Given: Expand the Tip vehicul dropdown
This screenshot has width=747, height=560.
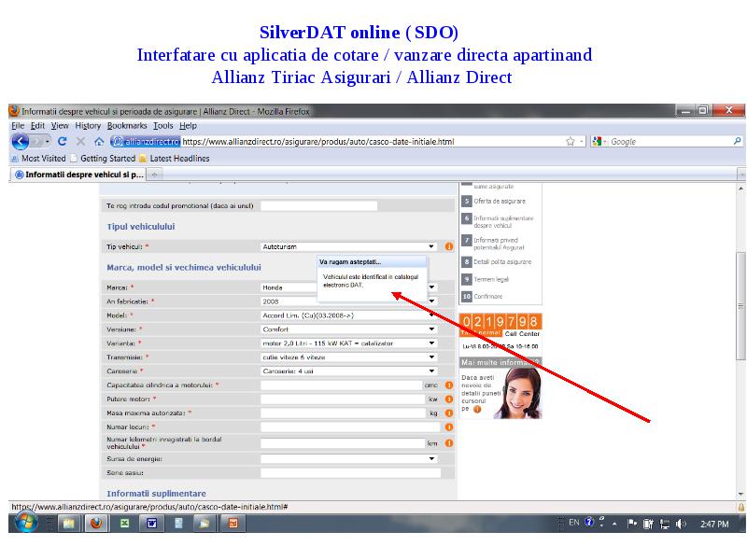Looking at the screenshot, I should tap(348, 246).
